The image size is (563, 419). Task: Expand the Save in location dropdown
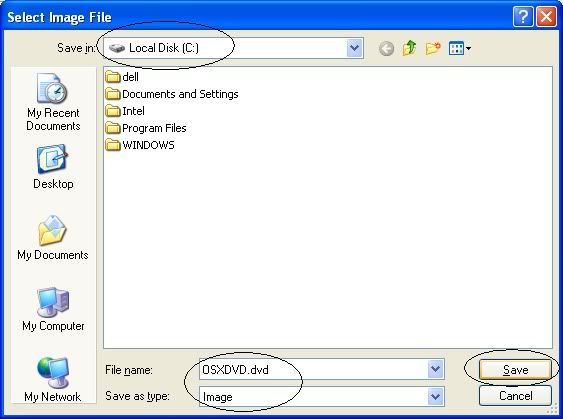[x=354, y=48]
